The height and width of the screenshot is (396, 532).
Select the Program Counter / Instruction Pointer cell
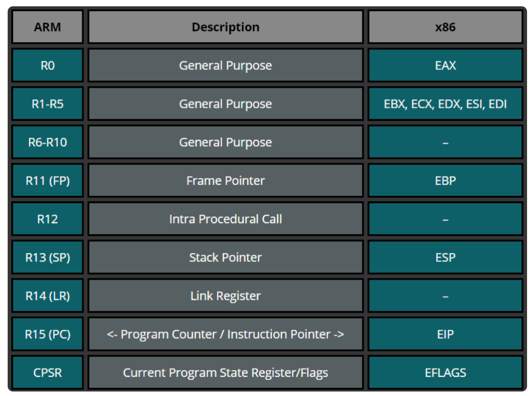click(x=225, y=334)
